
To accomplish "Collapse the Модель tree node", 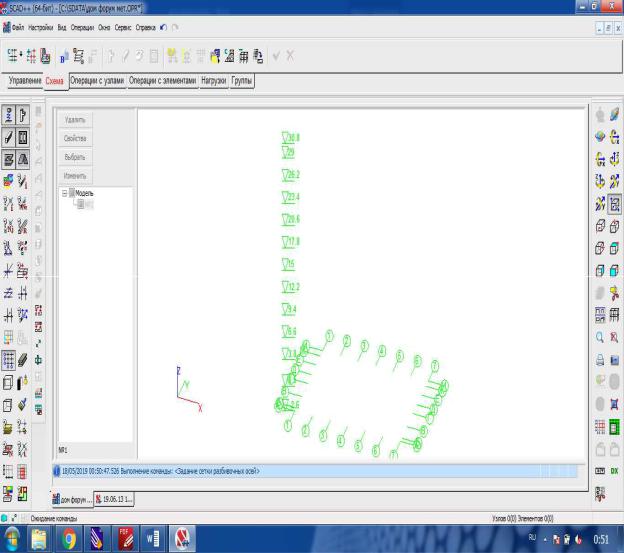I will click(64, 194).
